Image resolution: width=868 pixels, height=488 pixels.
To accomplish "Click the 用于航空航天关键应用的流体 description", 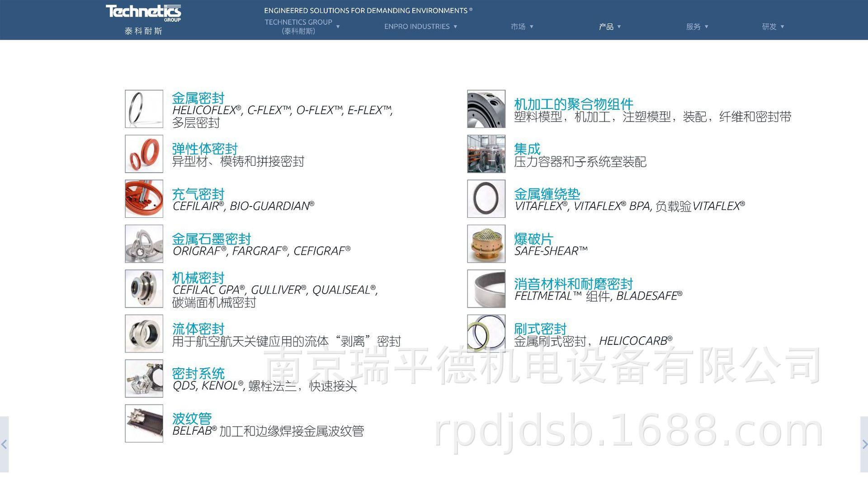I will point(287,341).
